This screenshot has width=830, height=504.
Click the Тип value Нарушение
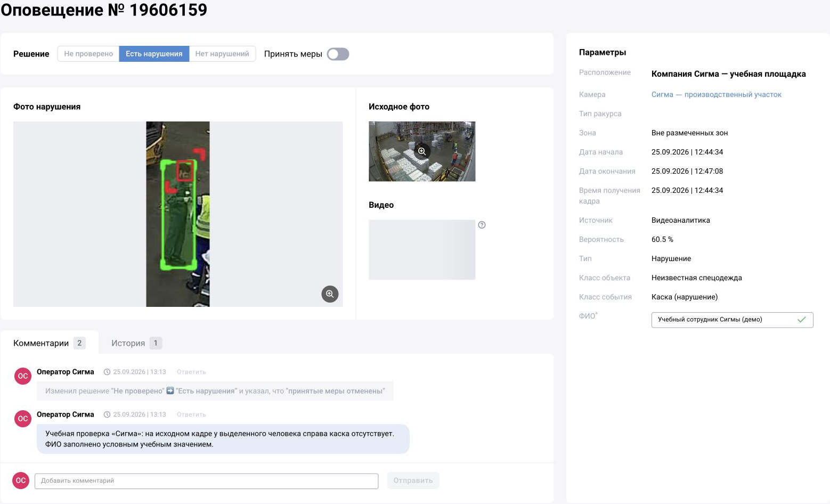(671, 258)
